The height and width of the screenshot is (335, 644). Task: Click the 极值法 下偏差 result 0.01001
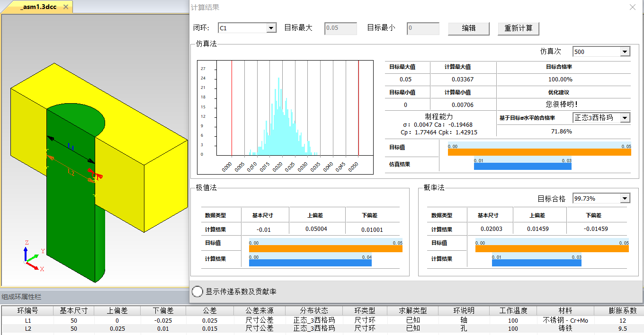click(x=372, y=229)
